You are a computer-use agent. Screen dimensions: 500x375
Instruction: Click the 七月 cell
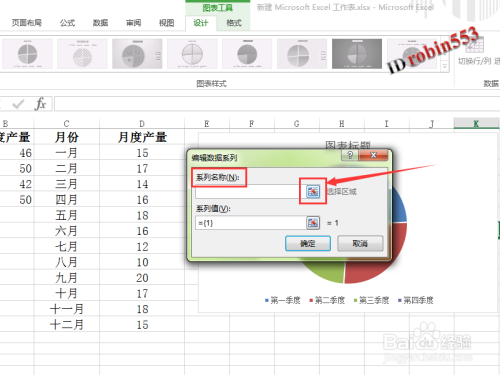(x=67, y=247)
